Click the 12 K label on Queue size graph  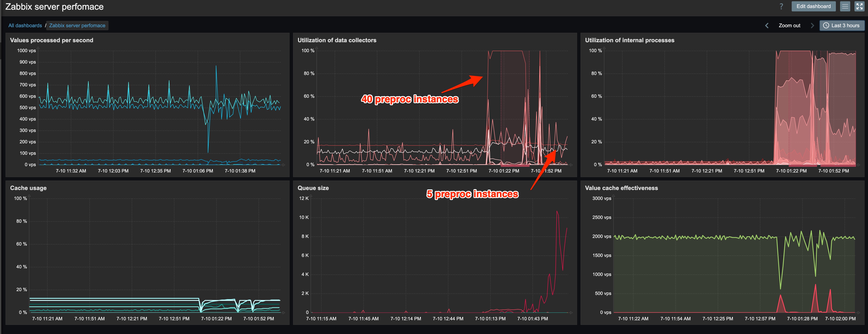[x=304, y=198]
